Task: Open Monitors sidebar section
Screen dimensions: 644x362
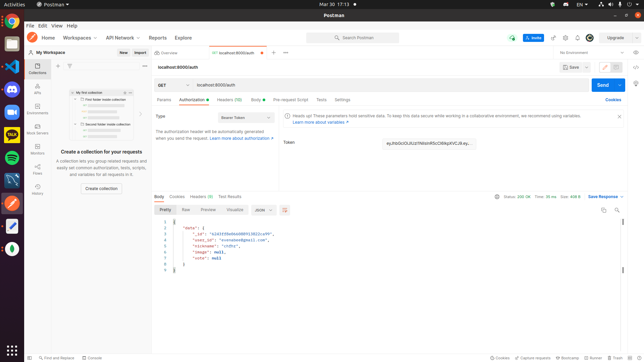Action: [x=38, y=149]
